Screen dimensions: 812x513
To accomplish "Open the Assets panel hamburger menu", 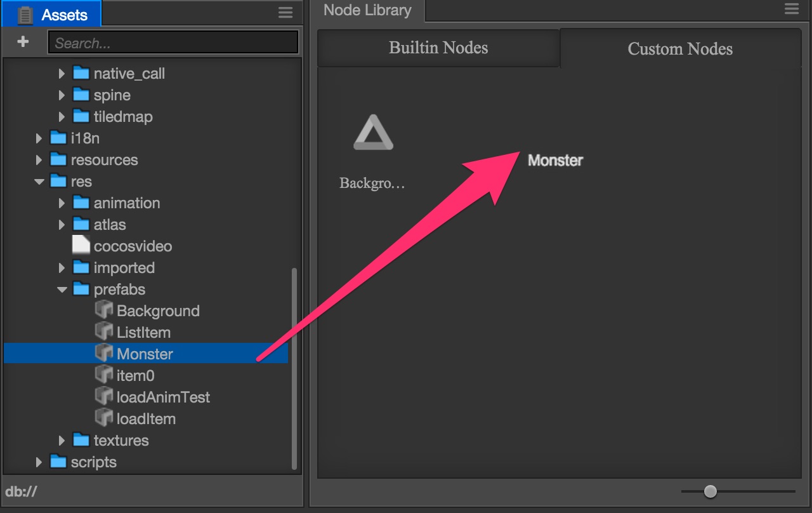I will (x=285, y=13).
